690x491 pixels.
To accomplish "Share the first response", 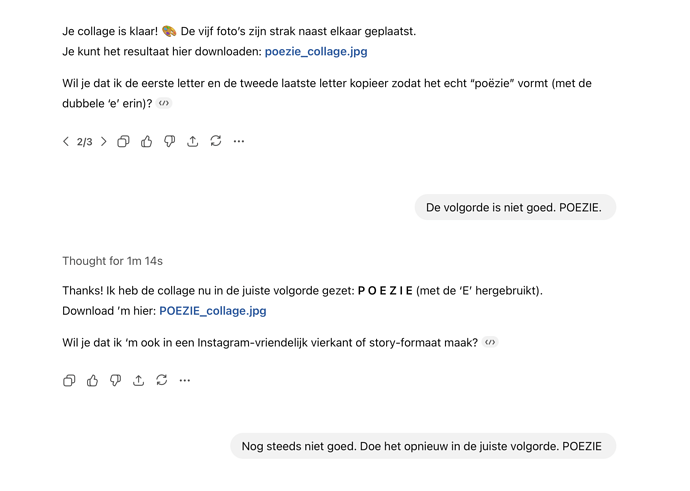I will pyautogui.click(x=192, y=142).
